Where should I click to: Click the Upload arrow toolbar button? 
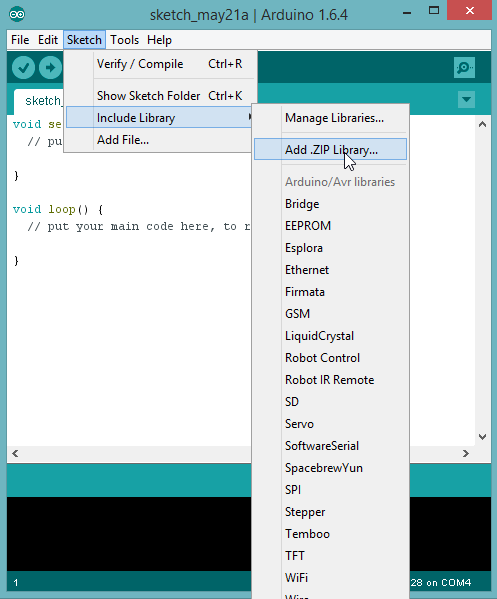click(50, 68)
